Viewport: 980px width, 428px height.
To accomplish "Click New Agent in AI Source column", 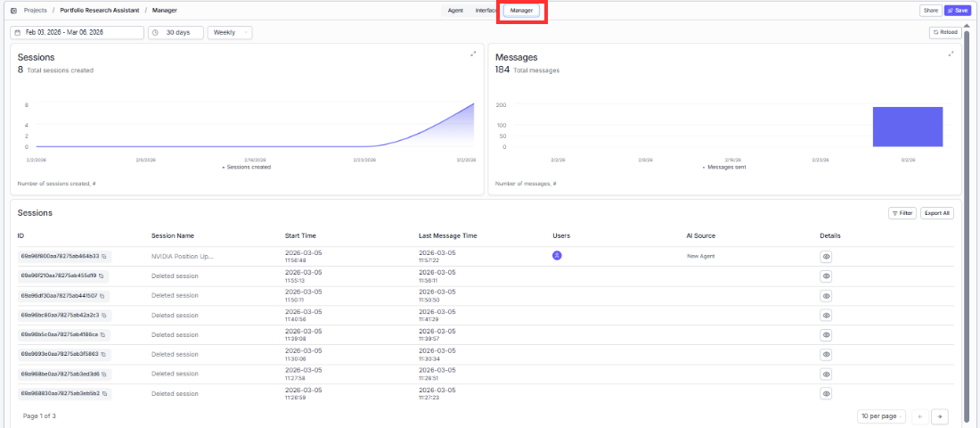I will click(x=700, y=257).
